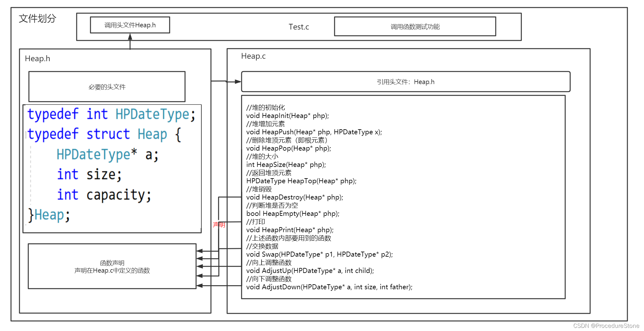Click void HeapPop(Heap* php); line
Viewport: 644px width, 331px height.
point(289,148)
